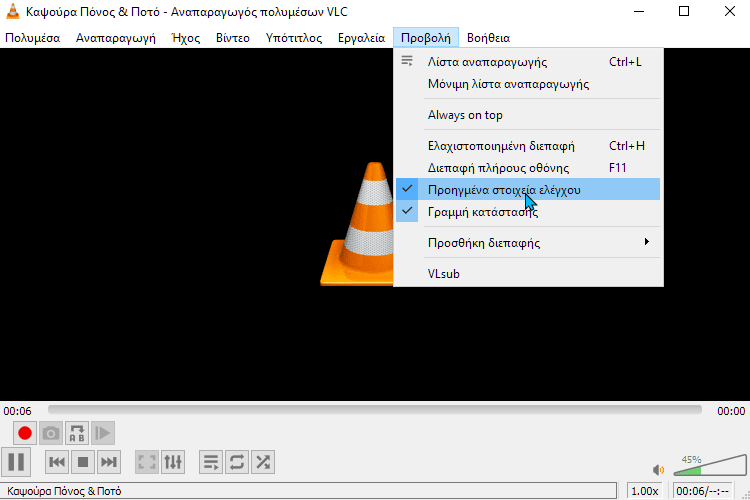Close the Προβολή menu
This screenshot has height=500, width=750.
[x=426, y=38]
